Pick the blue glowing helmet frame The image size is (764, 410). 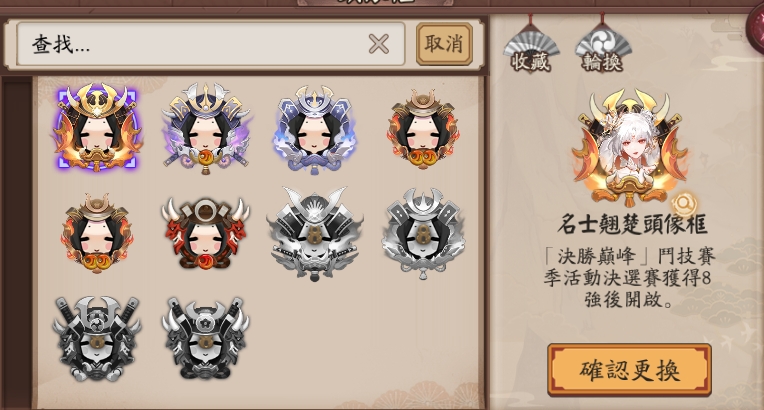tap(314, 129)
